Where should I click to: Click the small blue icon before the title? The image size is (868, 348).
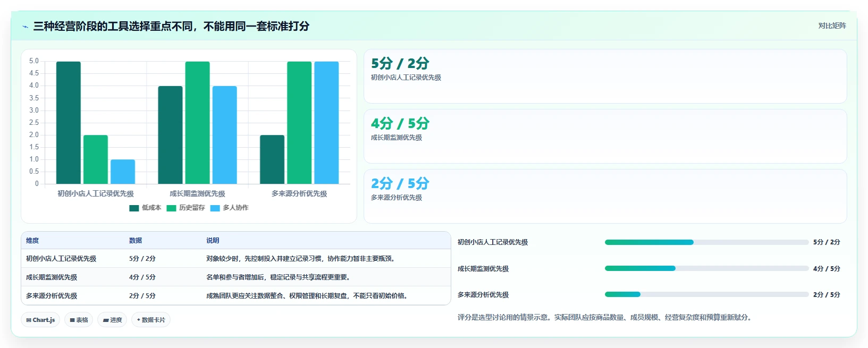click(x=25, y=27)
